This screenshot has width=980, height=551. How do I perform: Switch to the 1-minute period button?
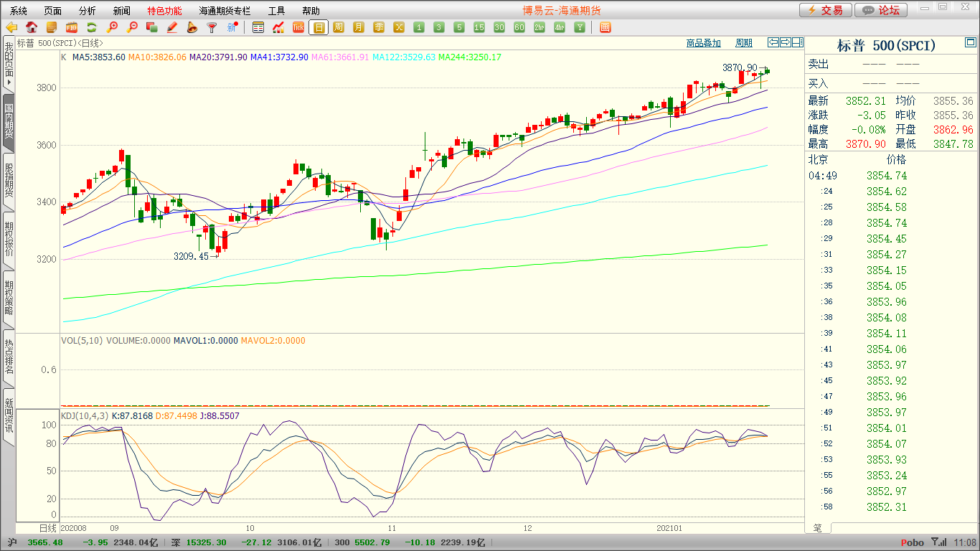(x=419, y=27)
